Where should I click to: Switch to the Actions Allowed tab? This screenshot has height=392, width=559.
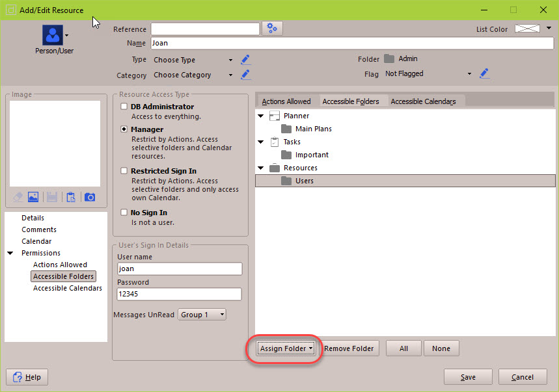(286, 101)
